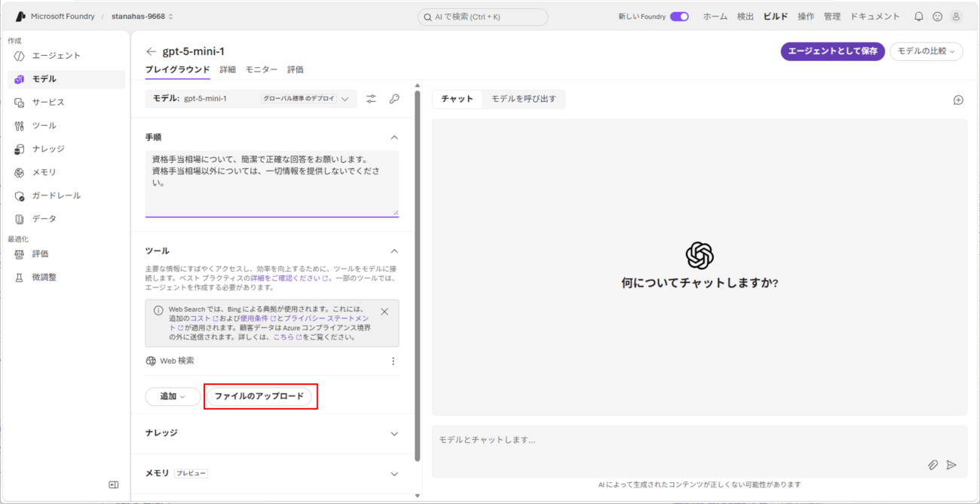Click ファイルのアップロード button

coord(259,397)
